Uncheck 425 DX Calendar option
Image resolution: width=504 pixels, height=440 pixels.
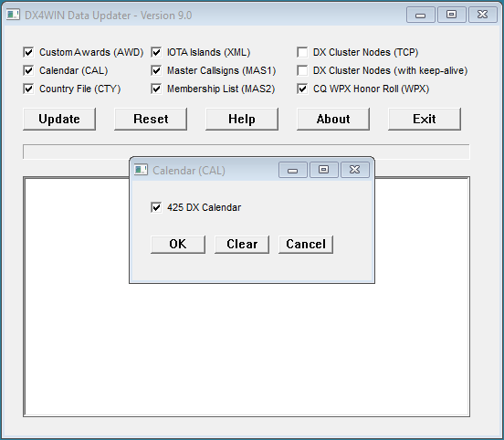(156, 207)
